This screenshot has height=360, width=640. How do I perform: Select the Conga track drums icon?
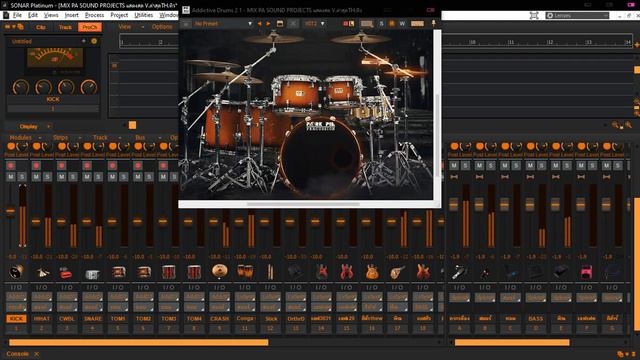pos(245,272)
